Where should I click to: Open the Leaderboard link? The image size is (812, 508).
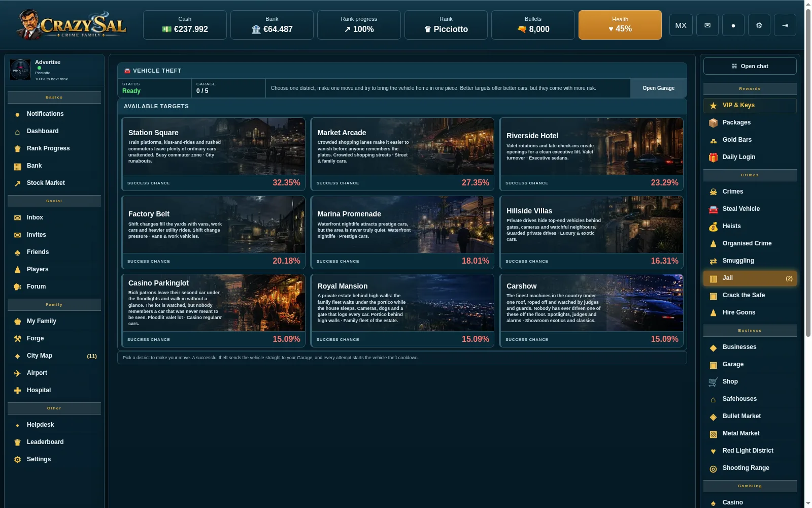coord(54,442)
